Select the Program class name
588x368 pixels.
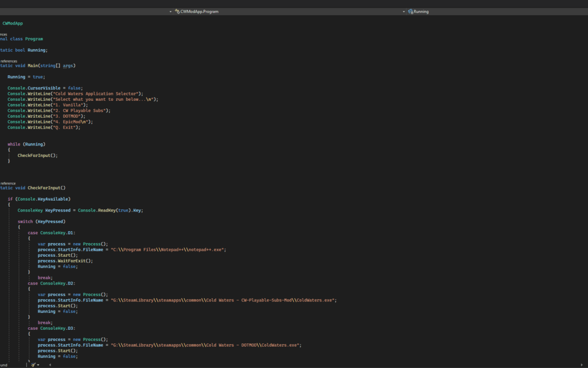coord(34,39)
